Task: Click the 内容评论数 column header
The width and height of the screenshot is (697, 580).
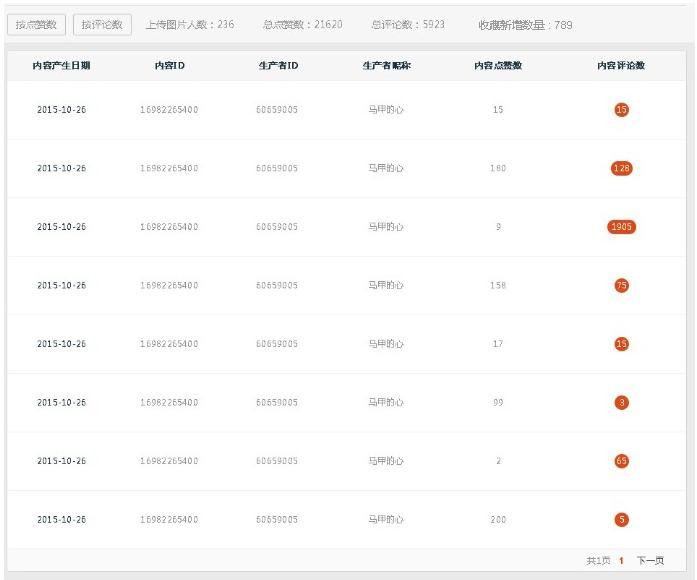Action: pyautogui.click(x=621, y=66)
